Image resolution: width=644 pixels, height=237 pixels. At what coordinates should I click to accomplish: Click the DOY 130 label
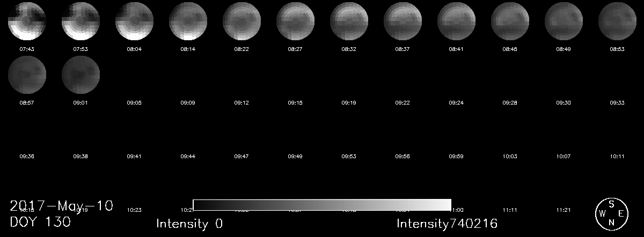tap(40, 222)
